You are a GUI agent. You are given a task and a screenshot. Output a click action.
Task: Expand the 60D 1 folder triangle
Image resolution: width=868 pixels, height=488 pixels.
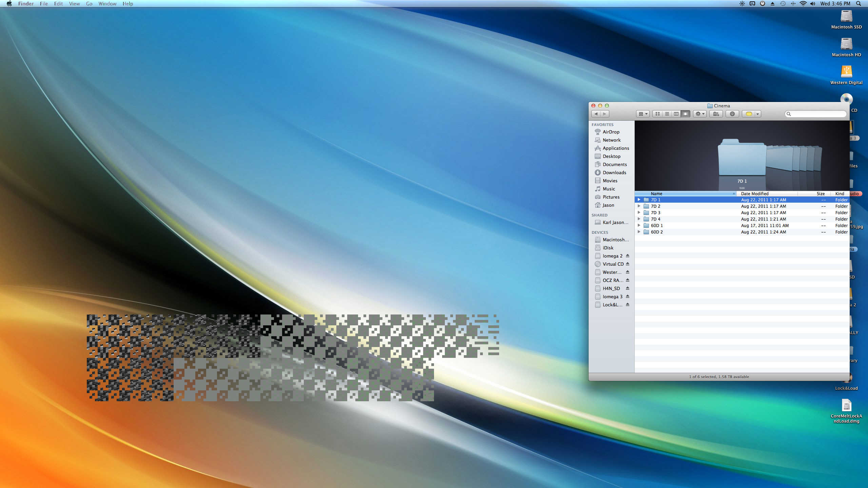pos(639,225)
